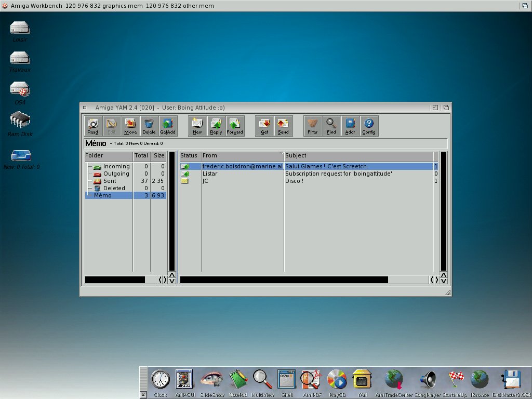Click message list scroll right arrow

tap(436, 280)
